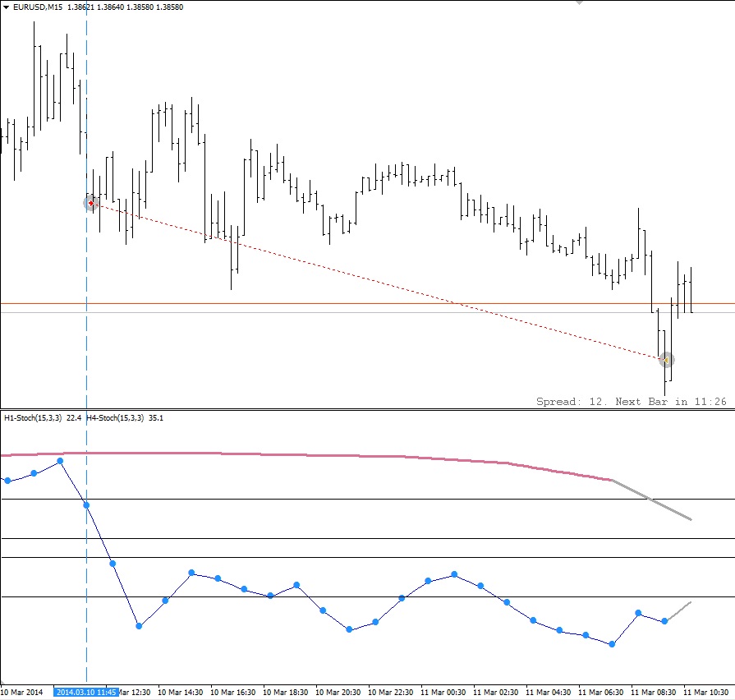The width and height of the screenshot is (735, 700).
Task: Click the 10 Mar 22:30 time label
Action: pyautogui.click(x=390, y=692)
